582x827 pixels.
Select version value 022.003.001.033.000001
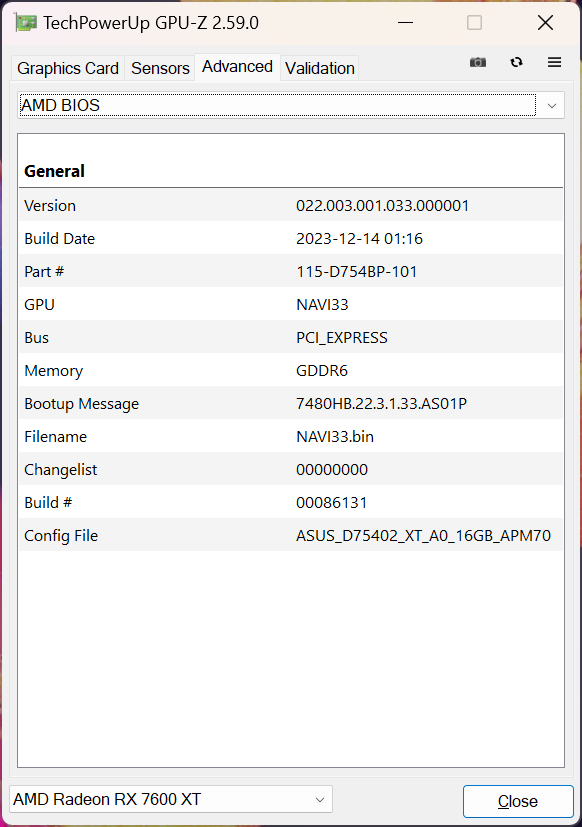point(383,206)
